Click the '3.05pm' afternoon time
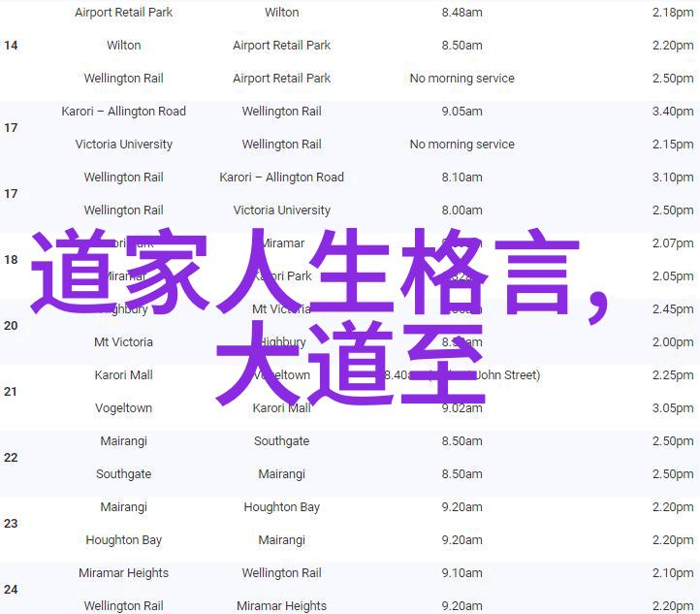700x614 pixels. tap(673, 408)
